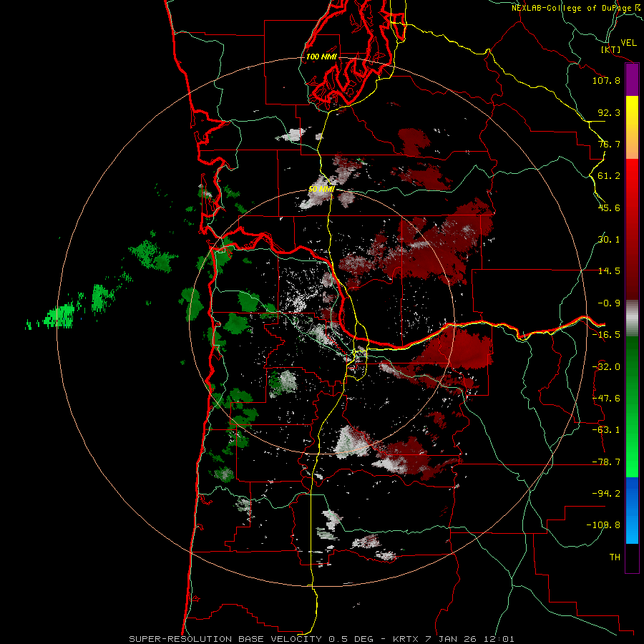Click the 30.1 scale value

609,240
